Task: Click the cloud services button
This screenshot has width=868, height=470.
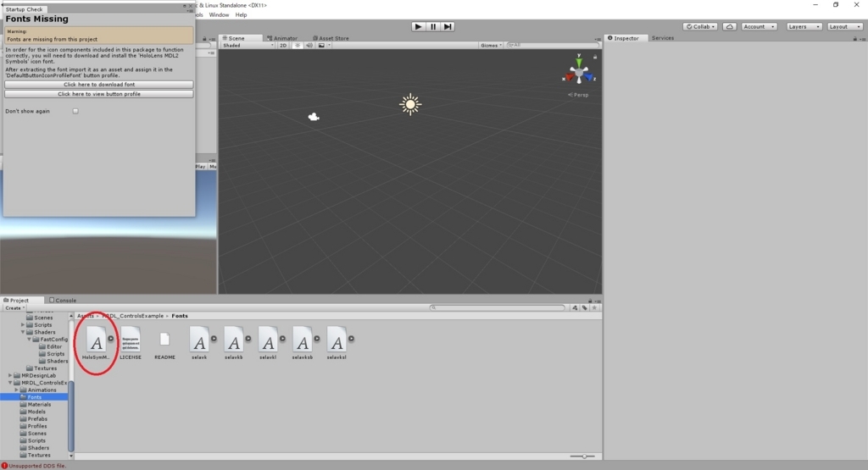Action: [730, 26]
